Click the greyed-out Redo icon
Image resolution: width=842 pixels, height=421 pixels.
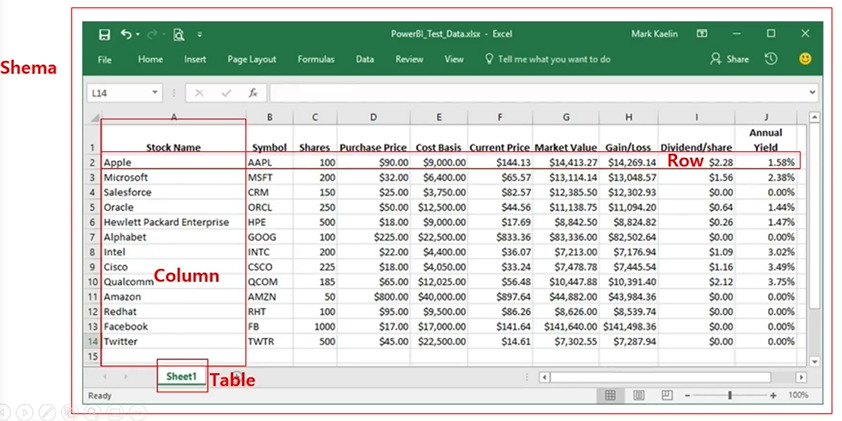(151, 34)
